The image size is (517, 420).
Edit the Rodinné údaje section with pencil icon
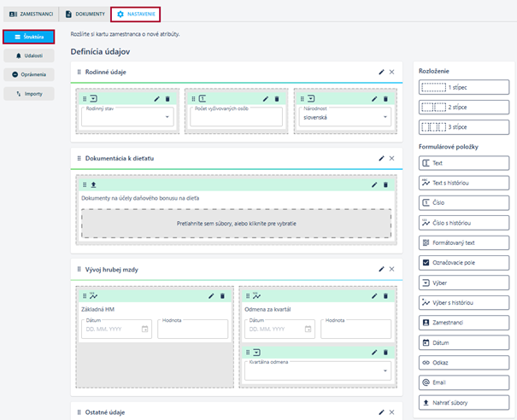[x=381, y=73]
